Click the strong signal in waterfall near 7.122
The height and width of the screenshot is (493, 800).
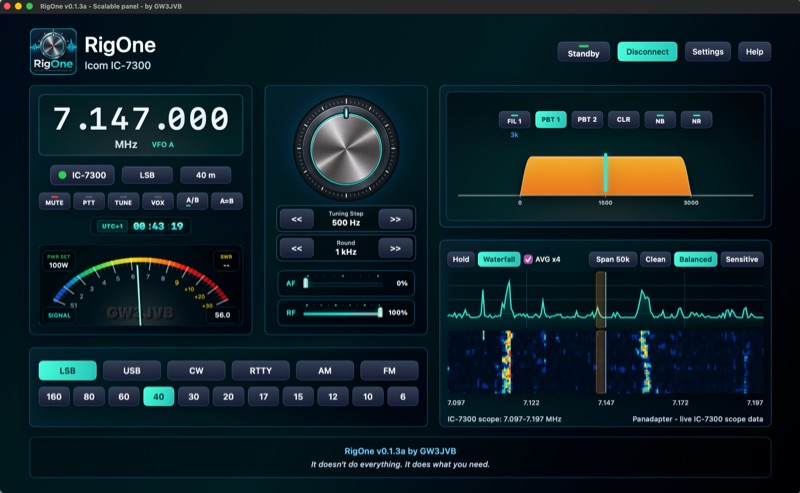point(506,362)
